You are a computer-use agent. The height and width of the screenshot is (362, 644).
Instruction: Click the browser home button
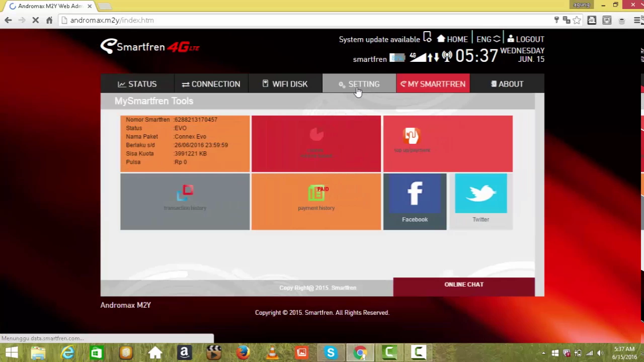pos(49,20)
